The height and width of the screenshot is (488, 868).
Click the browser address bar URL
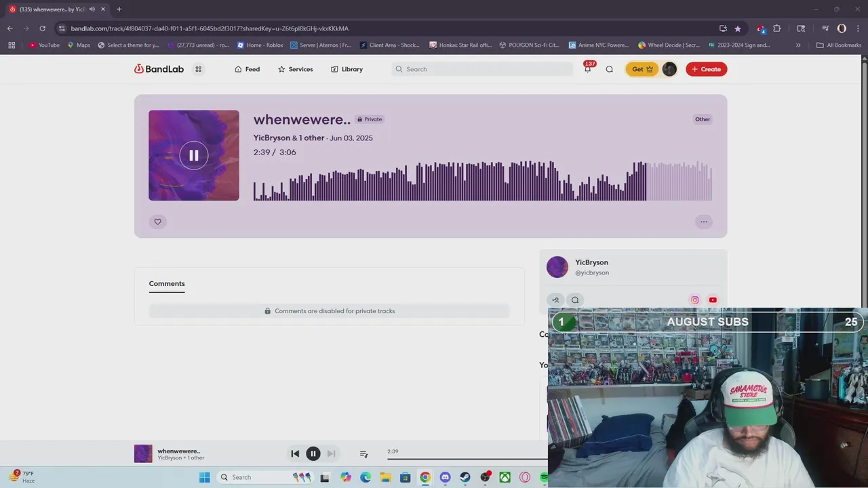[210, 28]
